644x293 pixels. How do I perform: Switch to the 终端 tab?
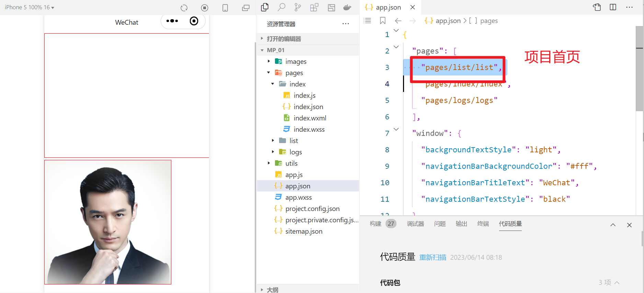coord(483,224)
